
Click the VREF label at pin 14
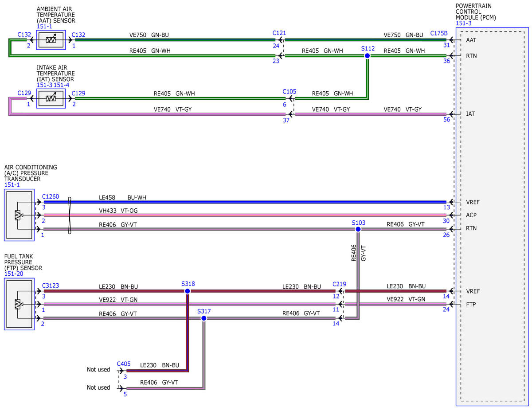(473, 291)
